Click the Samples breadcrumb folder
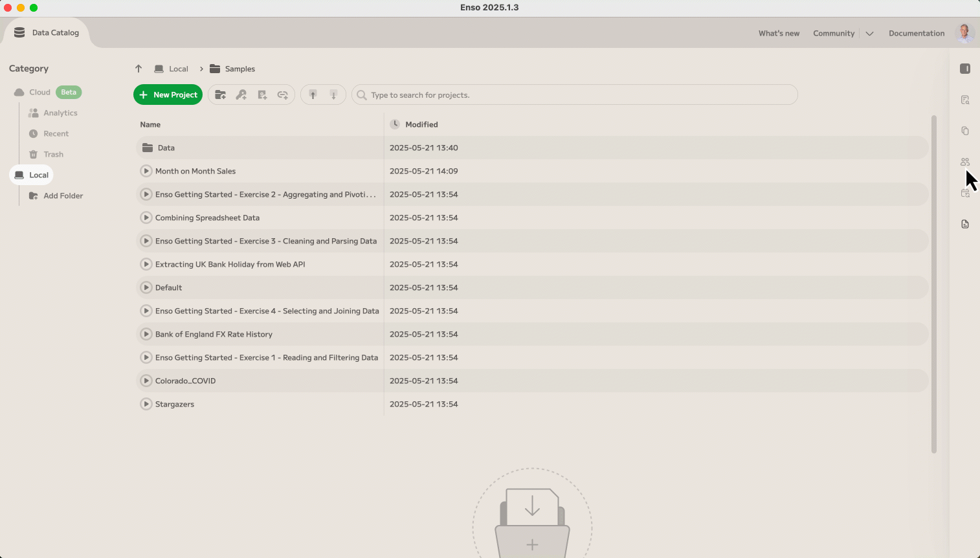Image resolution: width=980 pixels, height=558 pixels. coord(232,69)
